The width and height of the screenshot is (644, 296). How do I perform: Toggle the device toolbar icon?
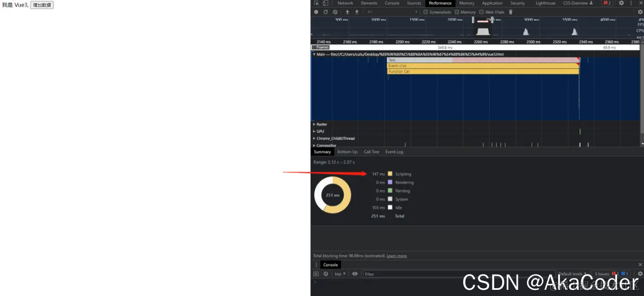click(x=325, y=3)
